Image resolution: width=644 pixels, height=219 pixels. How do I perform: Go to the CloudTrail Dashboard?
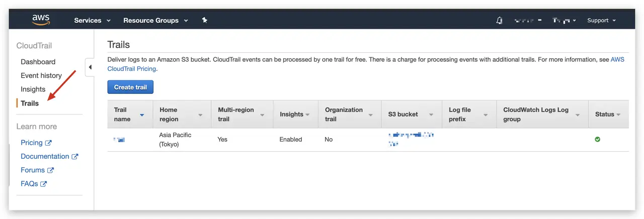coord(38,62)
